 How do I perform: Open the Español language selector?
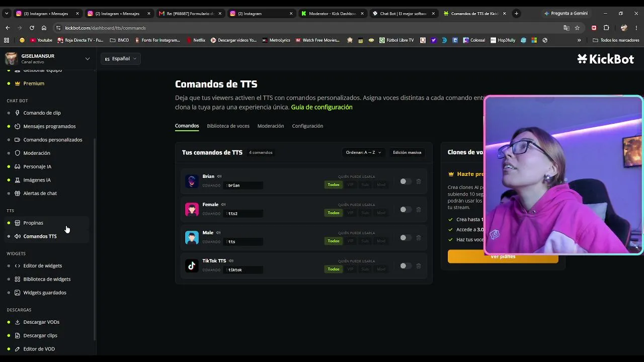121,59
